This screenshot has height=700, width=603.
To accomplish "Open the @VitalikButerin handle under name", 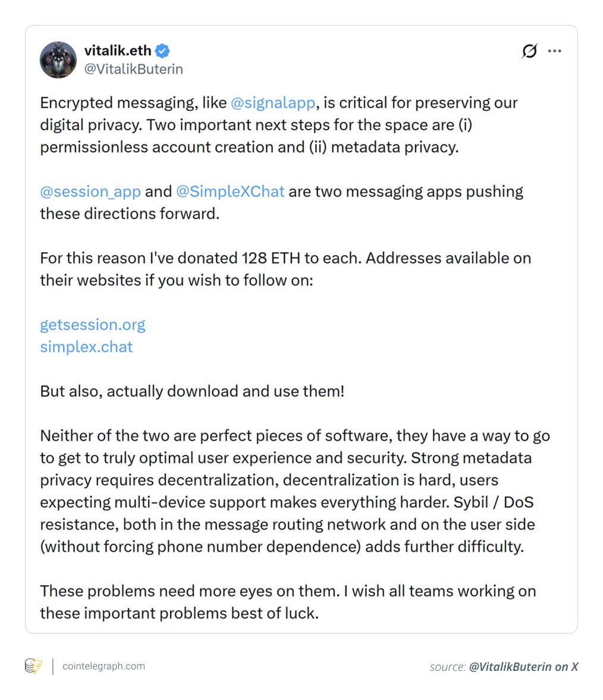I will click(133, 69).
